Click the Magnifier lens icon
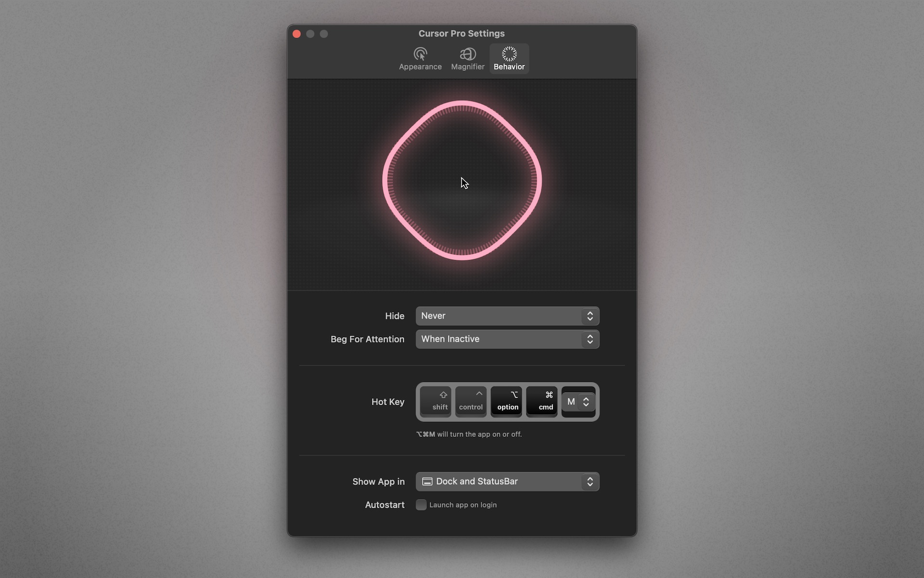Screen dimensions: 924x578 pyautogui.click(x=468, y=54)
